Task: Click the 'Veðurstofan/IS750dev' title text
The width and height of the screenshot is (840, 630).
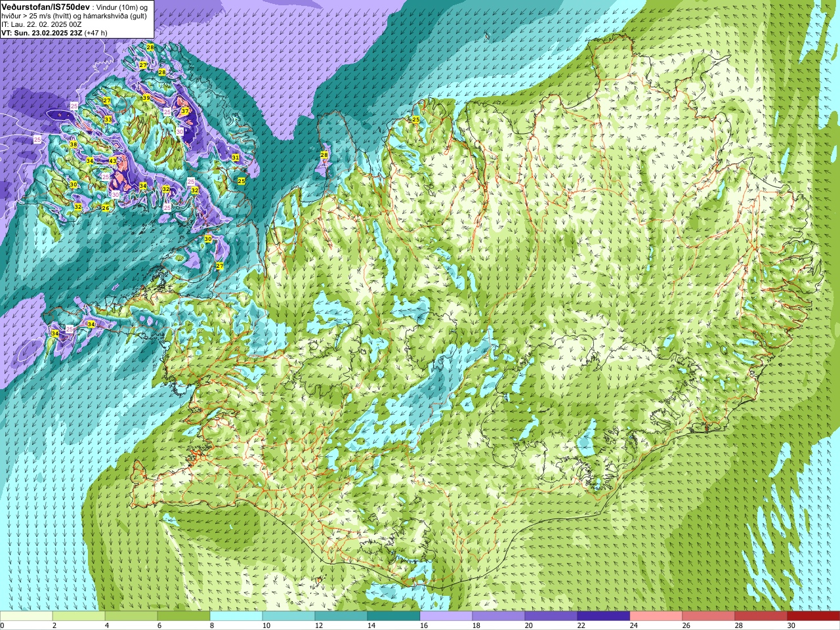Action: coord(46,6)
